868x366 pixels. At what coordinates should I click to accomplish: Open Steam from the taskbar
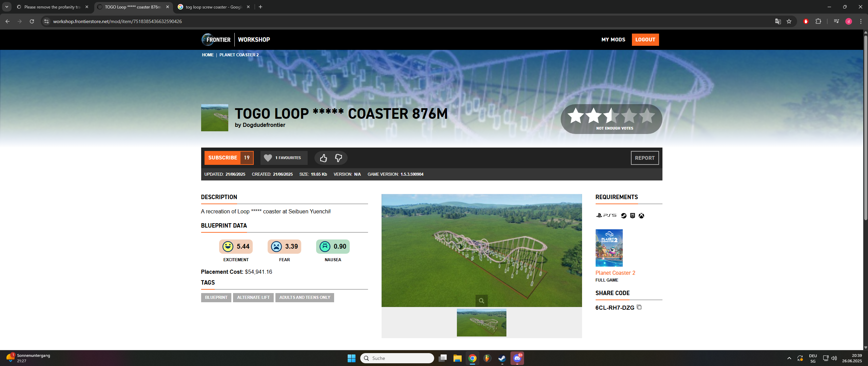[x=502, y=358]
